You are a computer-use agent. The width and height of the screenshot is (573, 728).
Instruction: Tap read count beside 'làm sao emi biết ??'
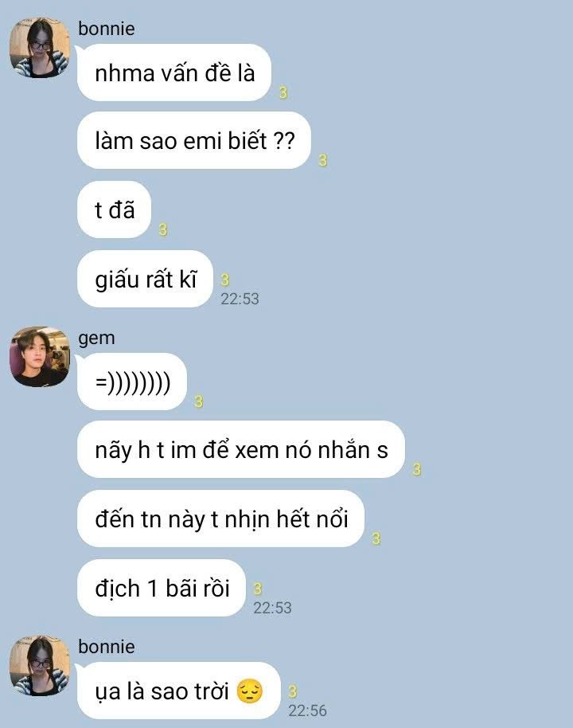pos(323,161)
